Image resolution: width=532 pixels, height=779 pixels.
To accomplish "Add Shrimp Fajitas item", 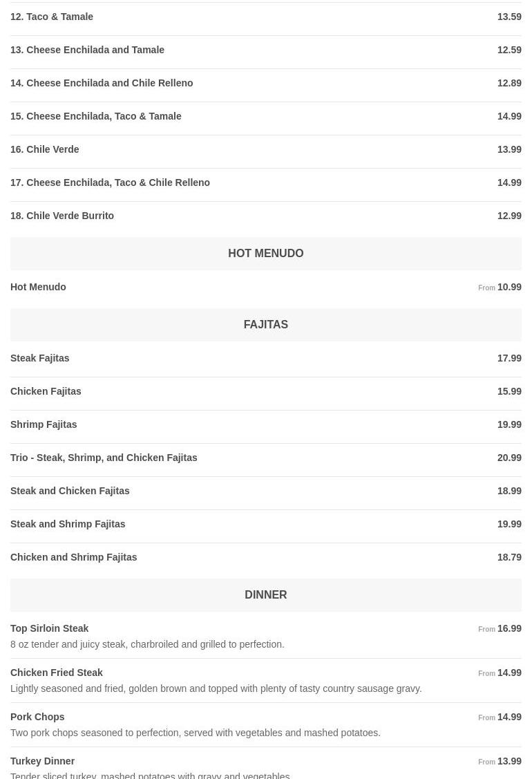I will 44,424.
